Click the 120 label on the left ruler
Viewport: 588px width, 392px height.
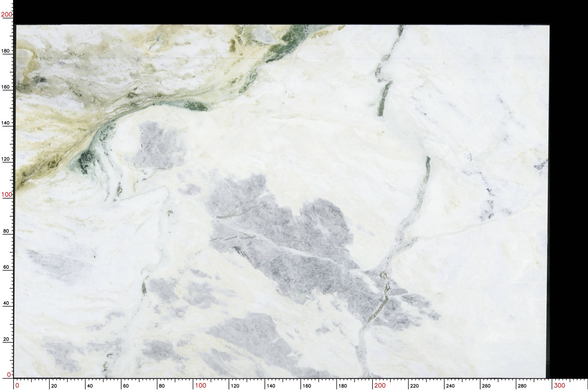click(6, 159)
